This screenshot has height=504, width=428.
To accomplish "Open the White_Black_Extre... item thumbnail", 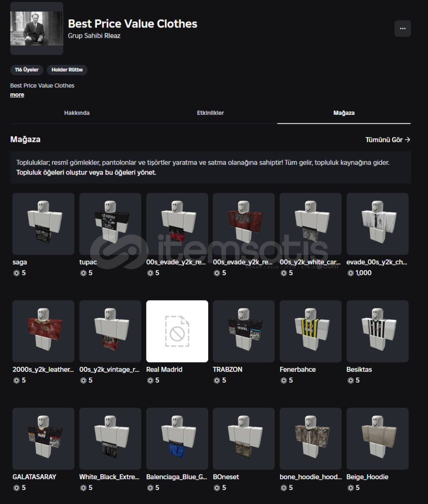I will (x=110, y=439).
